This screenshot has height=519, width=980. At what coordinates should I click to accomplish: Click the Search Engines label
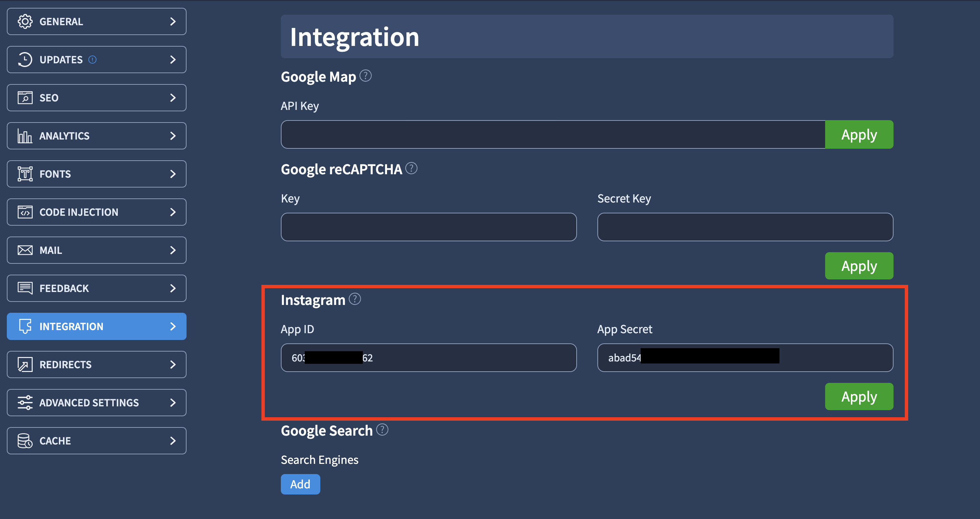[320, 460]
